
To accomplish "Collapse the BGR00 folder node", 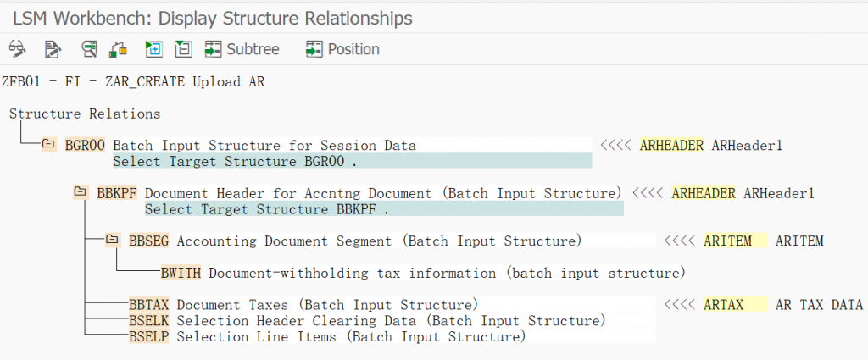I will coord(49,145).
